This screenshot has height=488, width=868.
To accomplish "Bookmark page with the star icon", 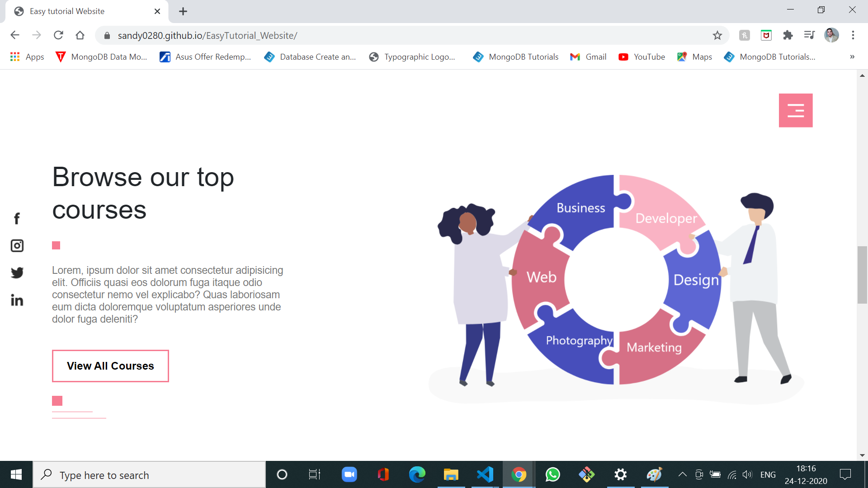I will click(x=717, y=35).
